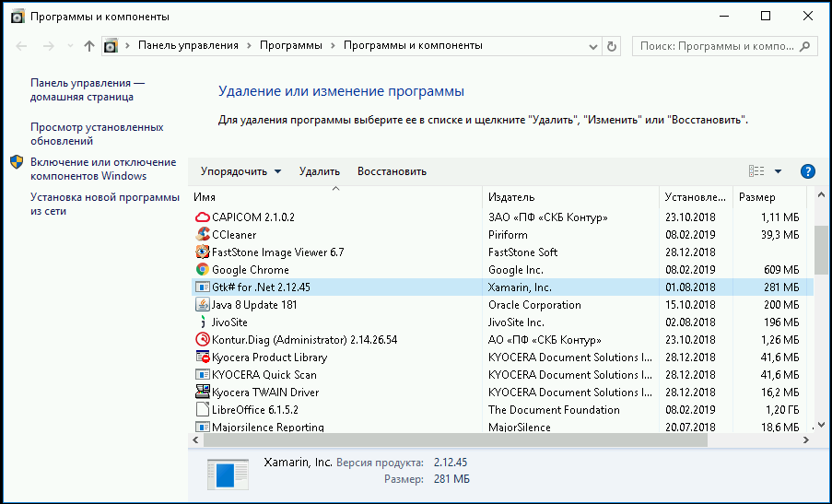Image resolution: width=832 pixels, height=504 pixels.
Task: Click the Google Chrome icon in list
Action: [202, 270]
